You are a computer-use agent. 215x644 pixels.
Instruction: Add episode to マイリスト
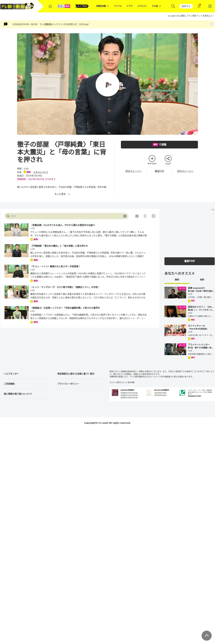click(152, 160)
